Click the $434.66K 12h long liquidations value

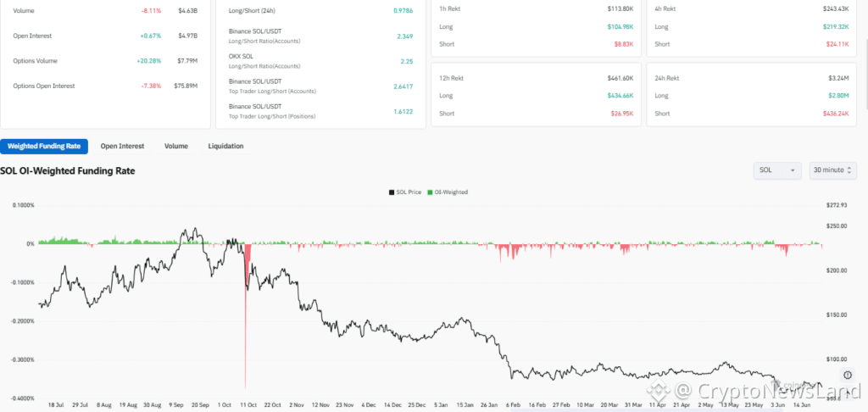point(620,96)
